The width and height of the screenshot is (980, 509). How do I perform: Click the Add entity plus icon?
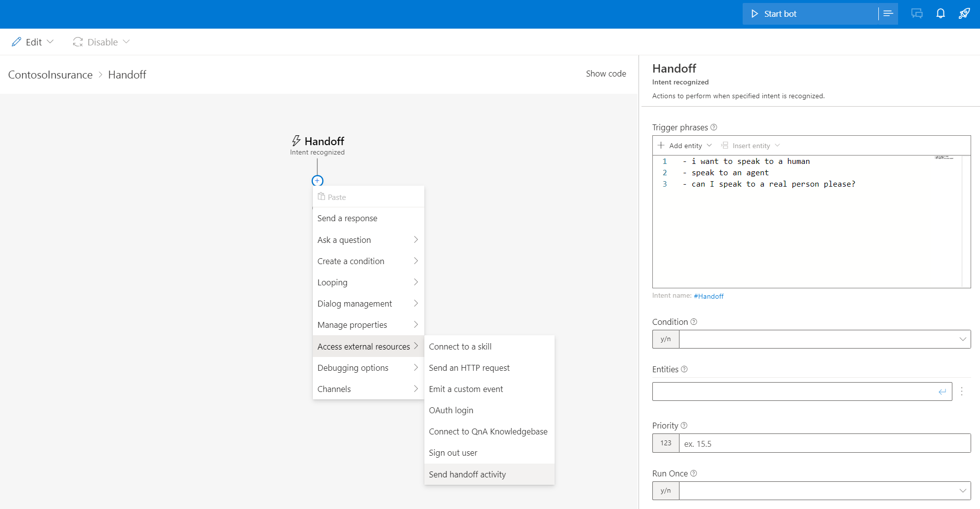[661, 145]
